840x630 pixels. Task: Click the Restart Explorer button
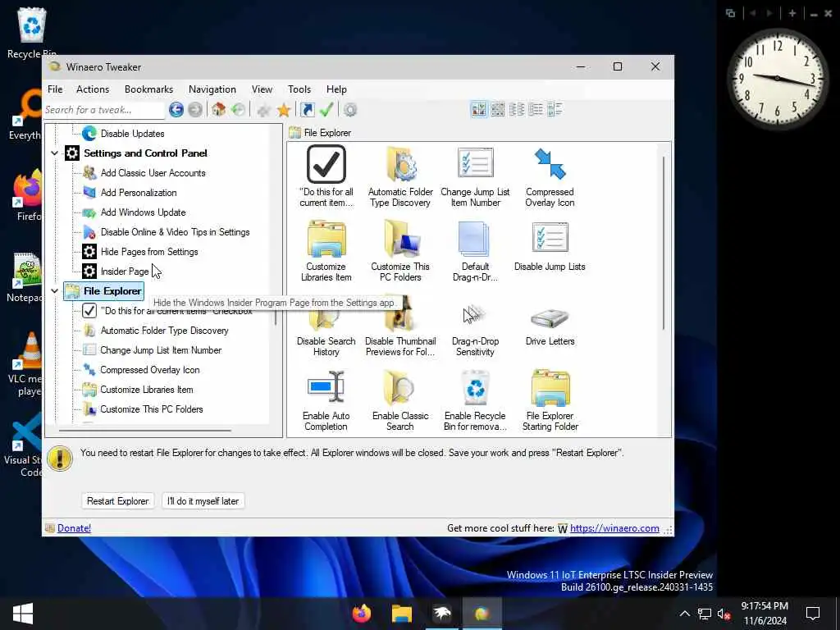[118, 501]
